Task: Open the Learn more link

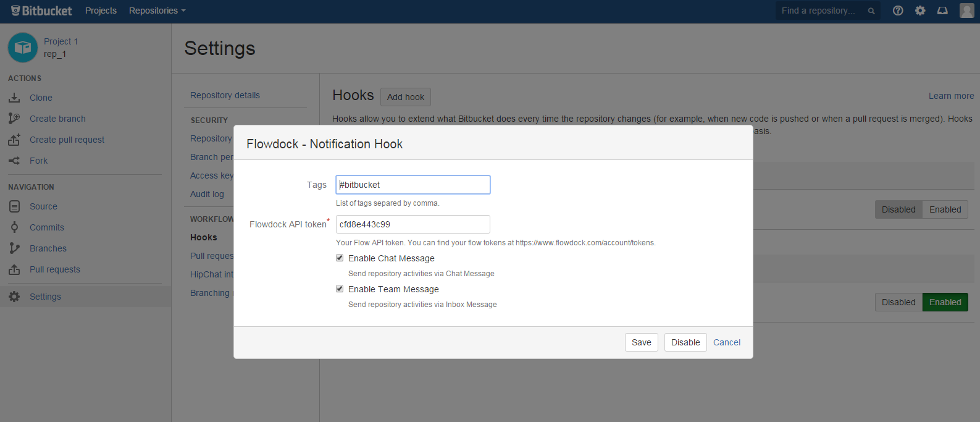Action: 951,96
